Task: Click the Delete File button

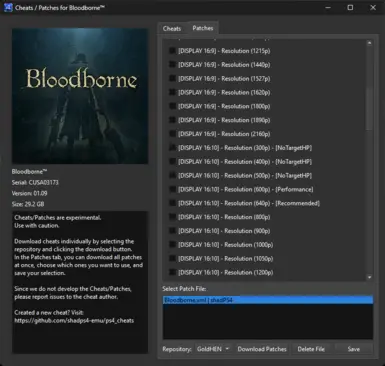Action: 311,349
